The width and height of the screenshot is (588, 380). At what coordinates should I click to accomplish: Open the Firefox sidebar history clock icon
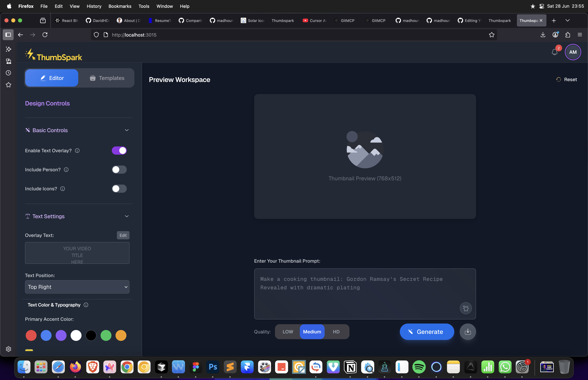(x=8, y=73)
